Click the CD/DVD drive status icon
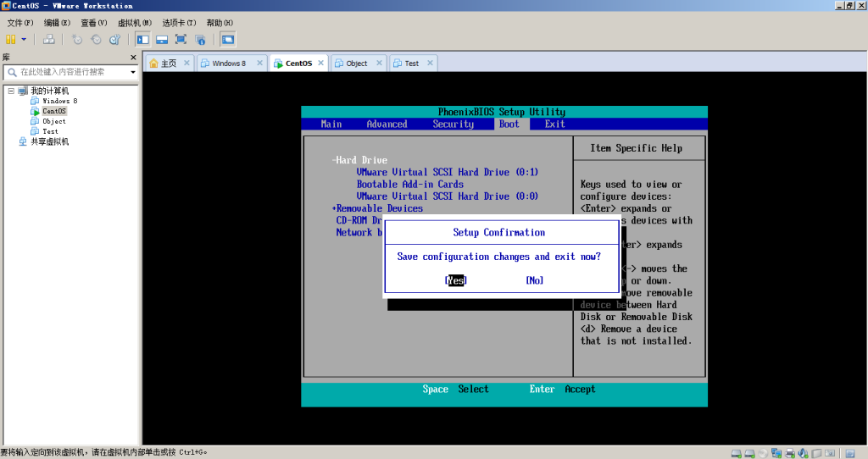The width and height of the screenshot is (868, 459). coord(763,453)
